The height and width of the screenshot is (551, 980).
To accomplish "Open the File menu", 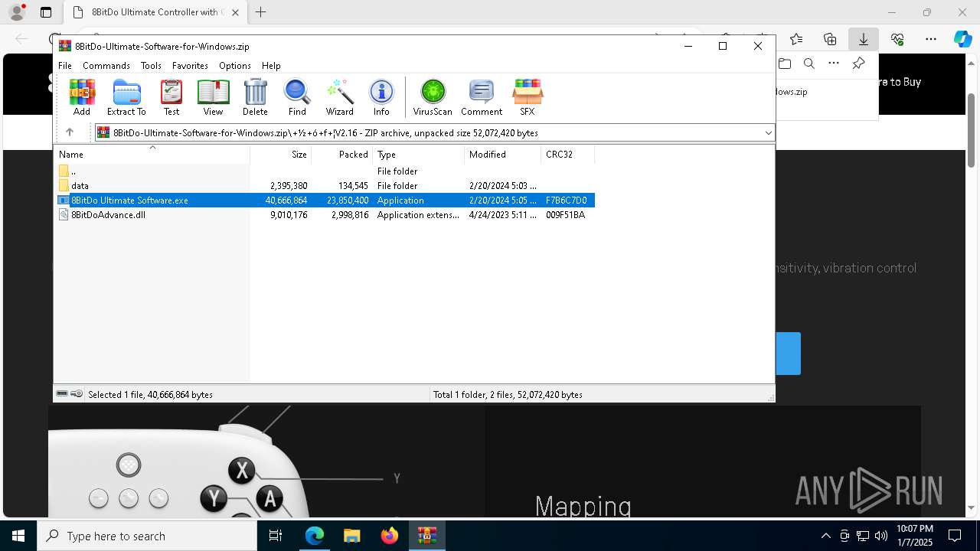I will pos(65,66).
